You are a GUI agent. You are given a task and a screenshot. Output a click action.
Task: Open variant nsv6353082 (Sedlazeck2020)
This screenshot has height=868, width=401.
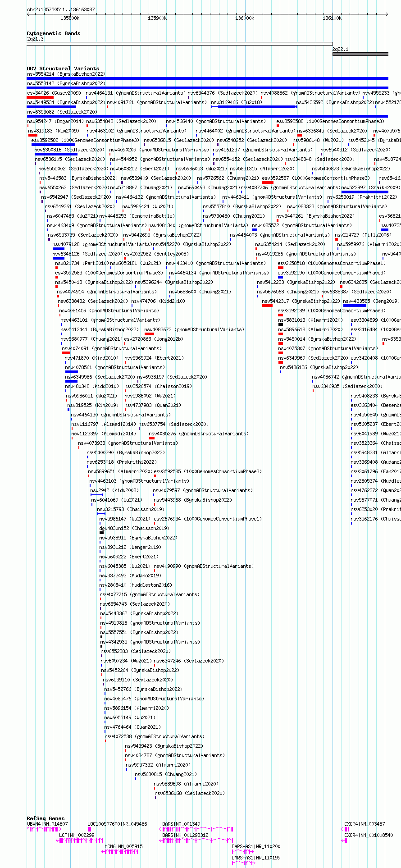(207, 116)
